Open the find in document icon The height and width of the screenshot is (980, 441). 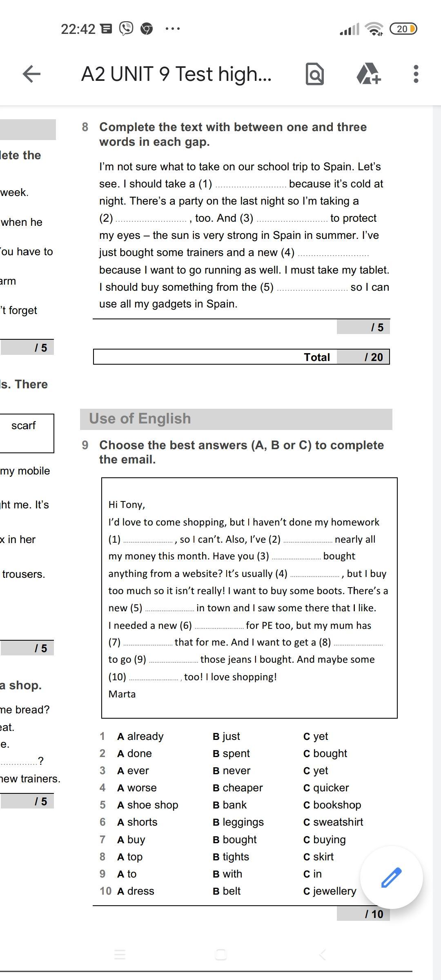[314, 74]
